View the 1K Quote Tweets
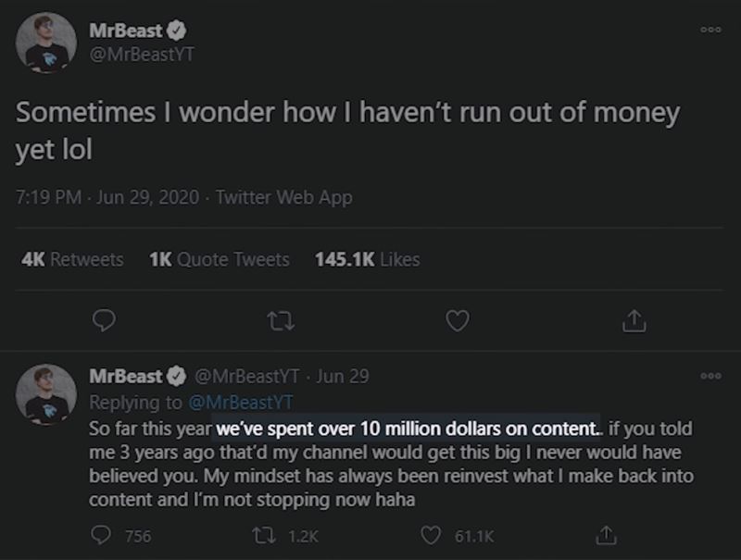Viewport: 741px width, 560px height. click(219, 260)
